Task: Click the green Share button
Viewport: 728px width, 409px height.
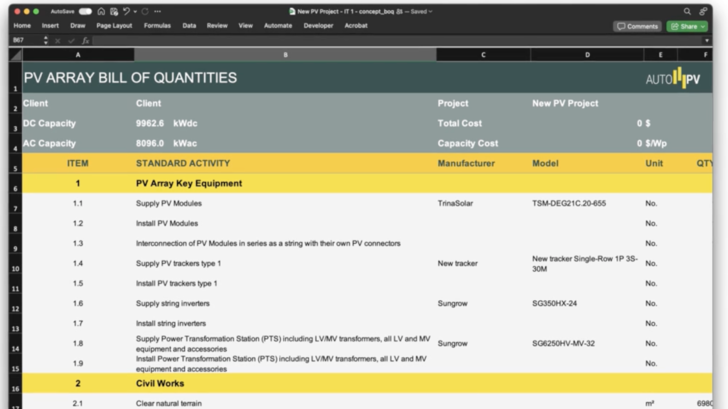Action: tap(687, 26)
